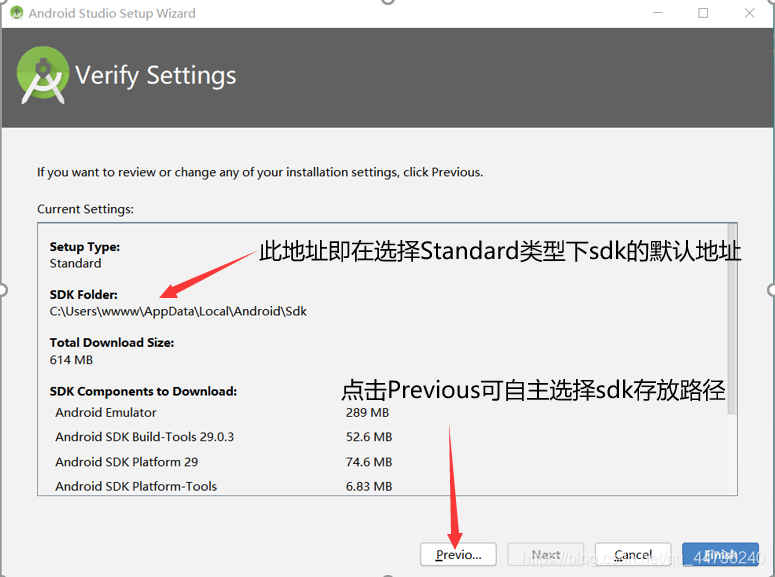Click the settings panel vertical scrollbar
Image resolution: width=775 pixels, height=577 pixels.
[732, 319]
